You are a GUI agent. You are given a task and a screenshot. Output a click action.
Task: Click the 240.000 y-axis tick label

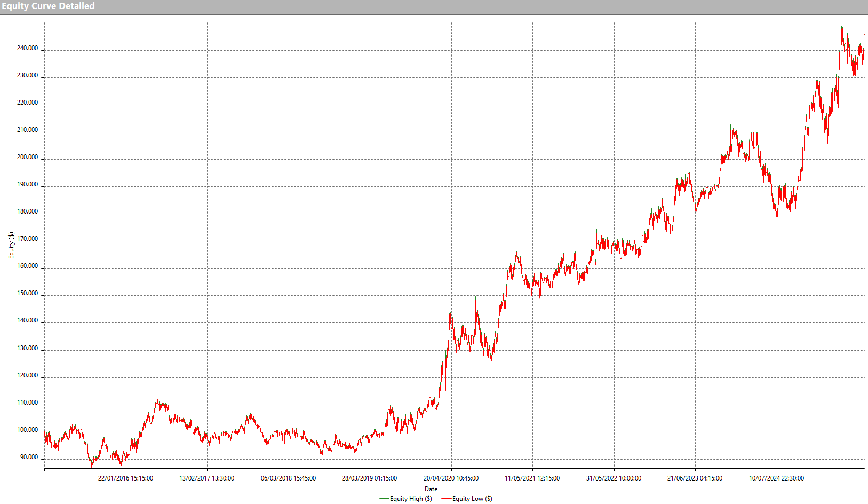pyautogui.click(x=27, y=48)
